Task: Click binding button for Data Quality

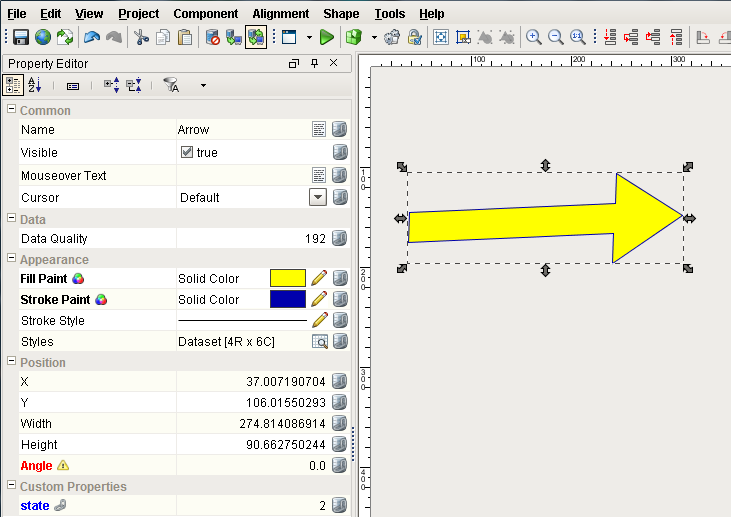Action: [340, 239]
